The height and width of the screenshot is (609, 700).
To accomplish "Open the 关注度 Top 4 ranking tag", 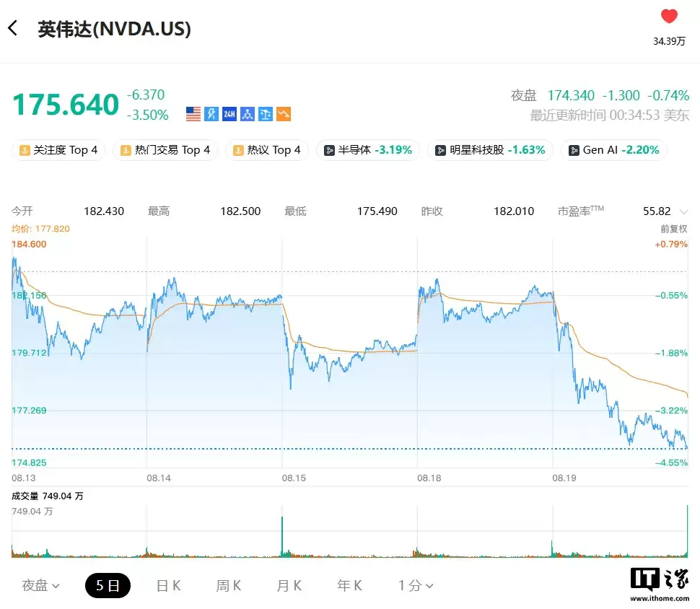I will (58, 150).
